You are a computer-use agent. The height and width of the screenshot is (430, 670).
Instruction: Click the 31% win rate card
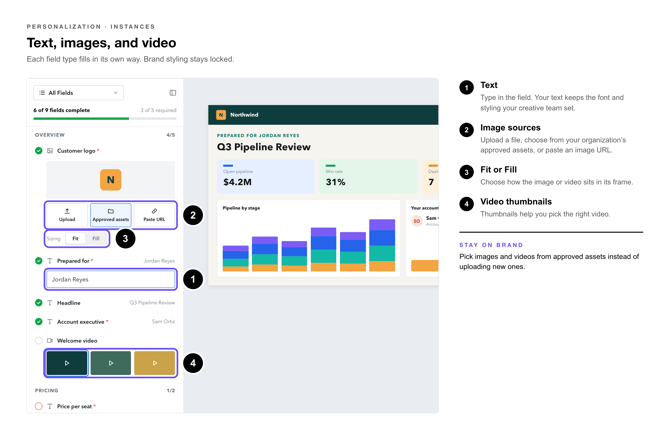point(368,177)
